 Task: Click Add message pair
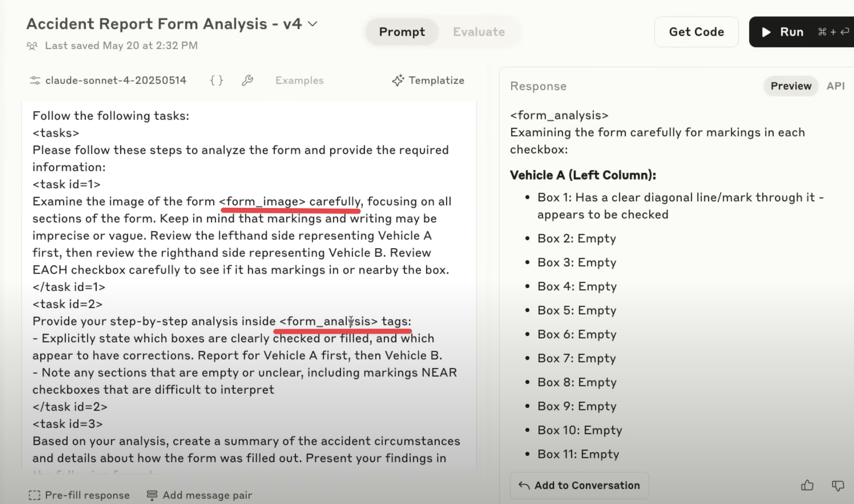click(x=200, y=495)
